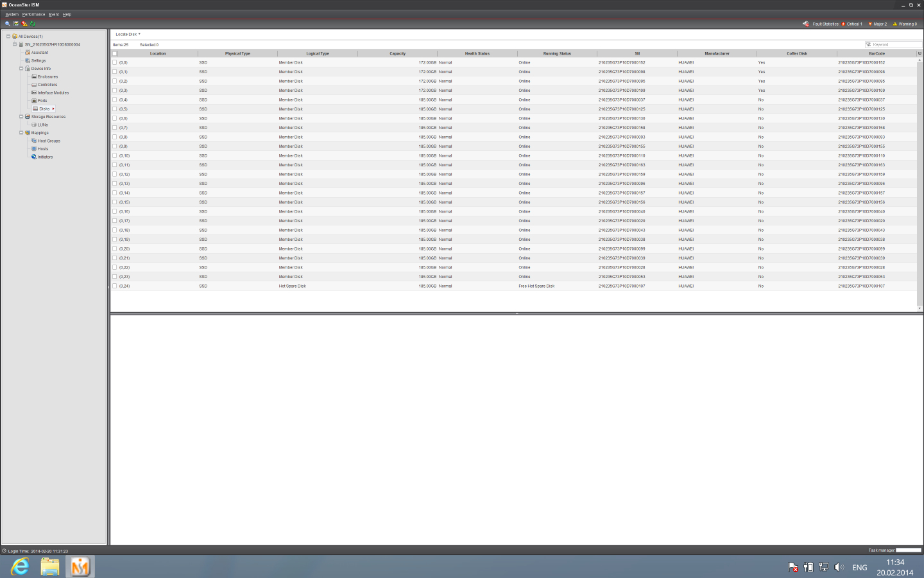Click the red Critical alarm icon
Screen dimensions: 924x578
[x=843, y=24]
